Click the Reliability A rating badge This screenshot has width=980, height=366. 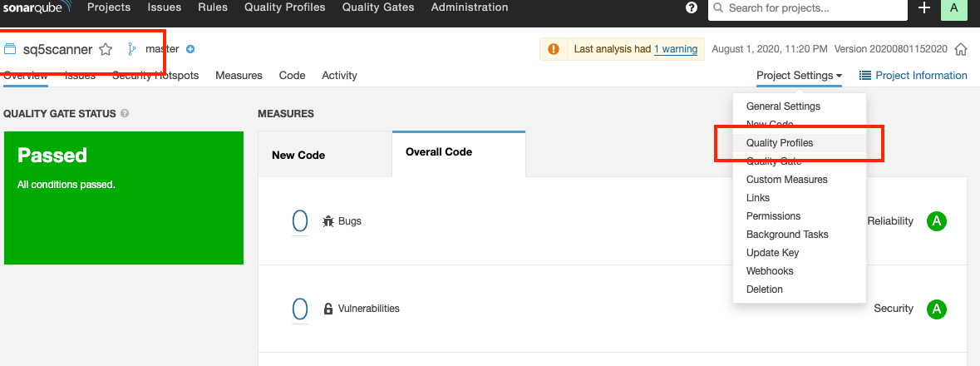[937, 221]
